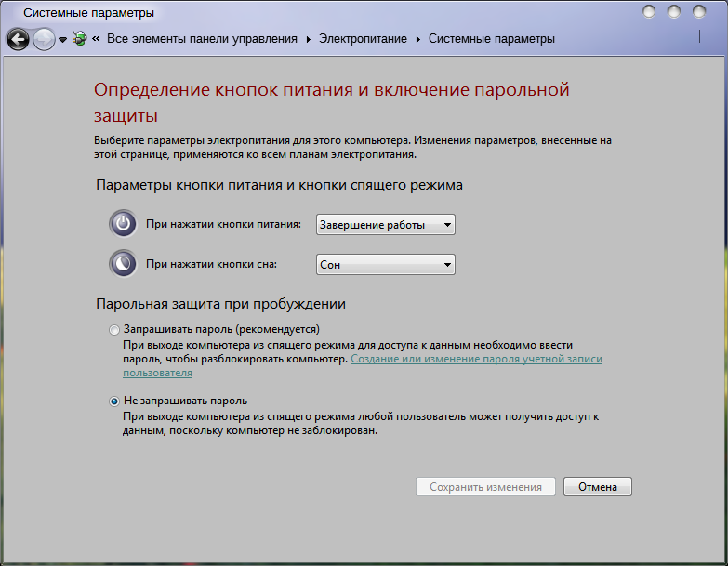This screenshot has height=566, width=728.
Task: Maximize the window using the middle title bar button
Action: (674, 11)
